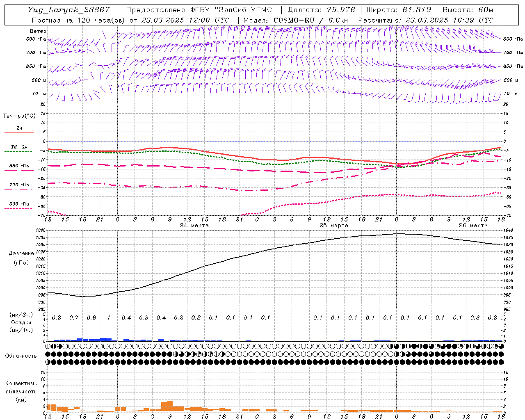Click the '(гПа)' pressure unit label

point(21,263)
